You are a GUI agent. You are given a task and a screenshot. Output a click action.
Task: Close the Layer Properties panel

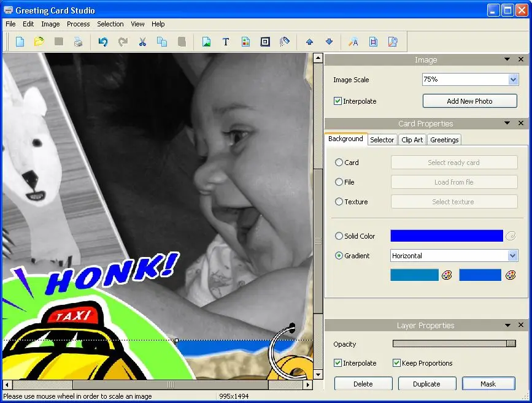521,325
